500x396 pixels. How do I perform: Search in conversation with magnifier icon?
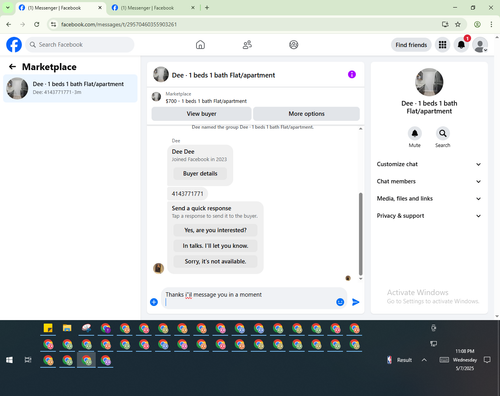click(443, 134)
